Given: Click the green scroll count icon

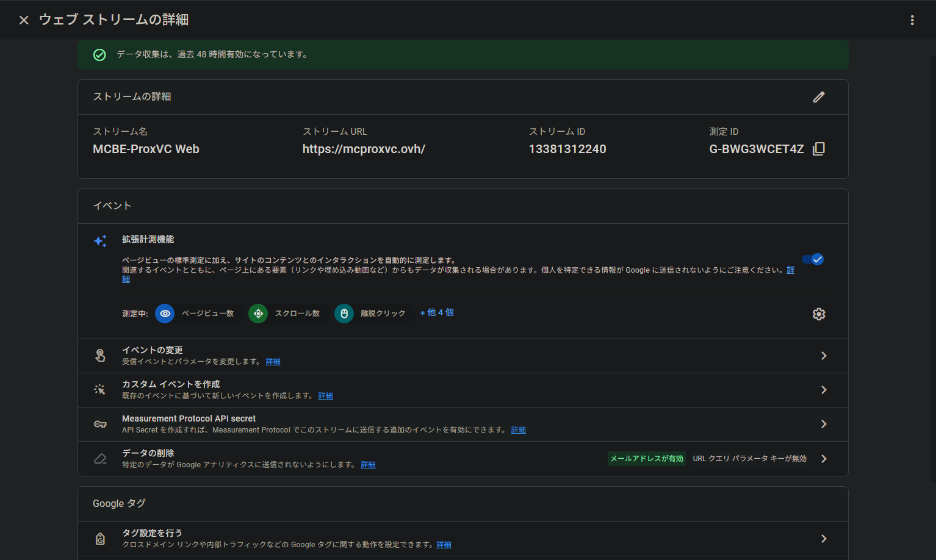Looking at the screenshot, I should click(258, 314).
